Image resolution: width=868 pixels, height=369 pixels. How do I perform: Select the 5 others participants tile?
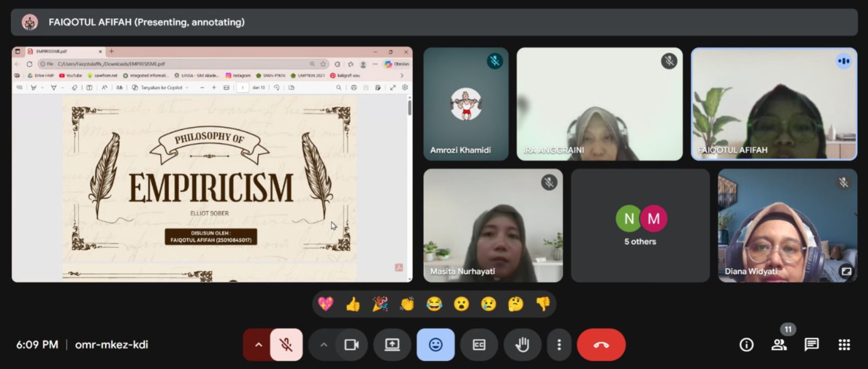(x=640, y=225)
